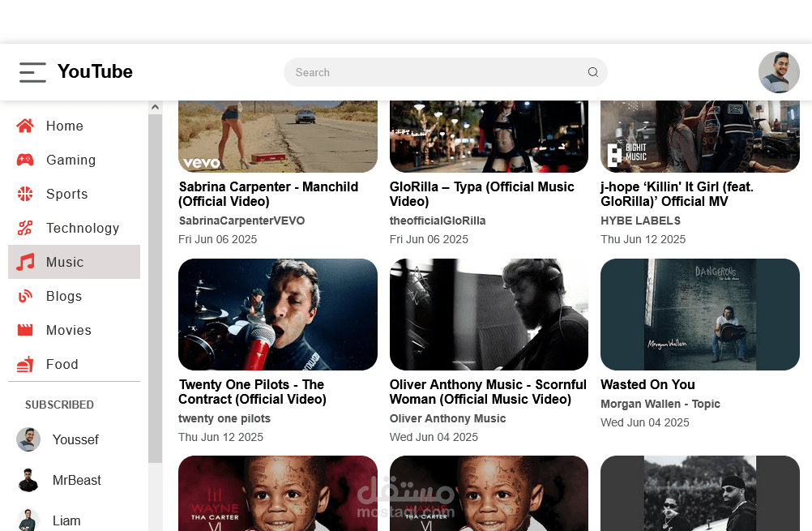
Task: Click the sidebar scrollbar up arrow
Action: [x=155, y=107]
